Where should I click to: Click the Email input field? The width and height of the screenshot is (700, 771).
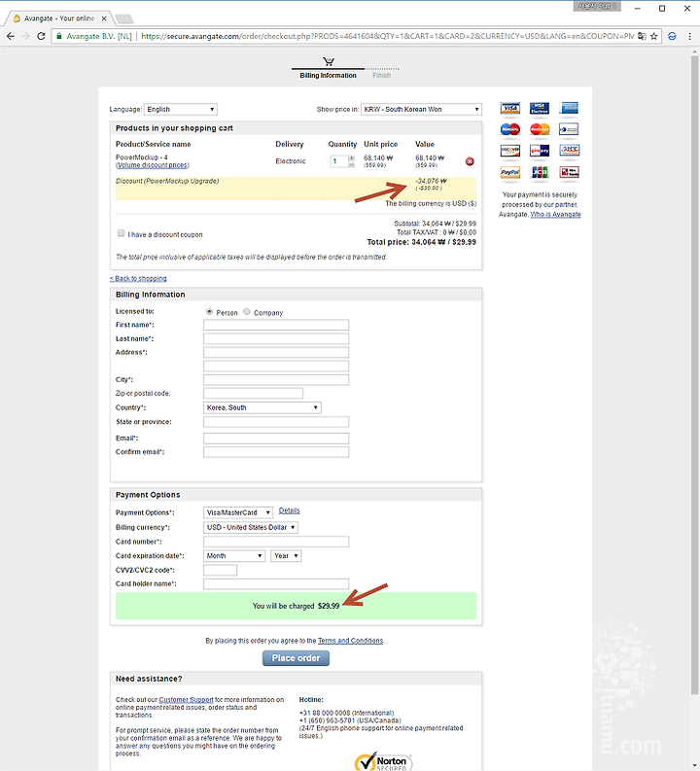coord(276,438)
